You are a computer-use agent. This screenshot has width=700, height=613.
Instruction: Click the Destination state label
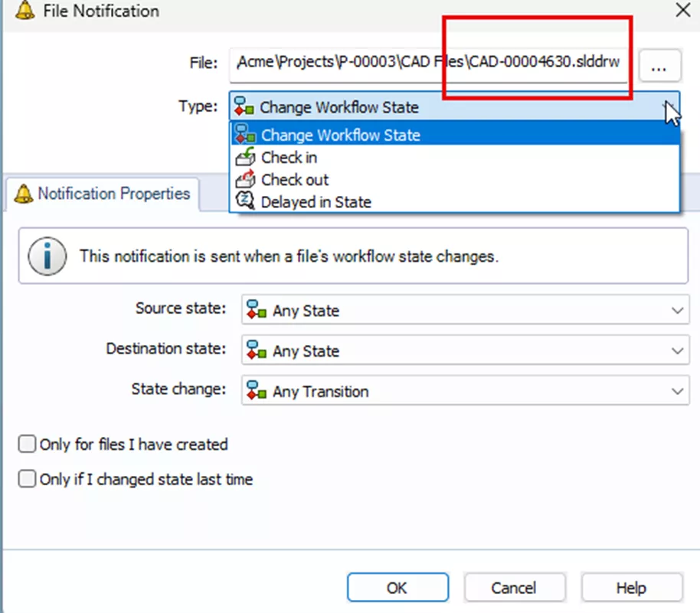[166, 348]
